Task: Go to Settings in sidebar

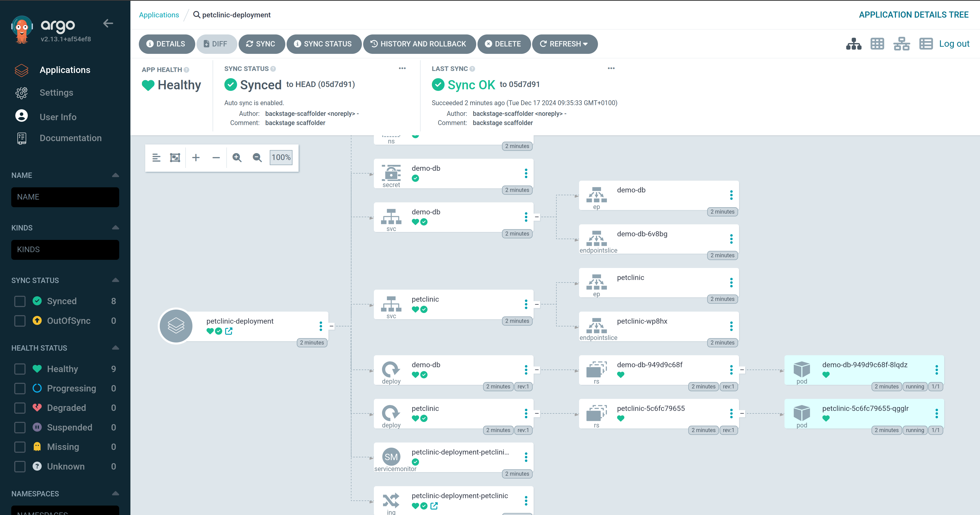Action: click(x=56, y=93)
